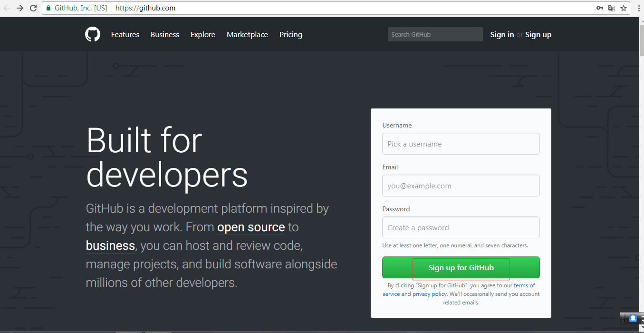This screenshot has height=333, width=644.
Task: Bookmark this page with the star icon
Action: (624, 8)
